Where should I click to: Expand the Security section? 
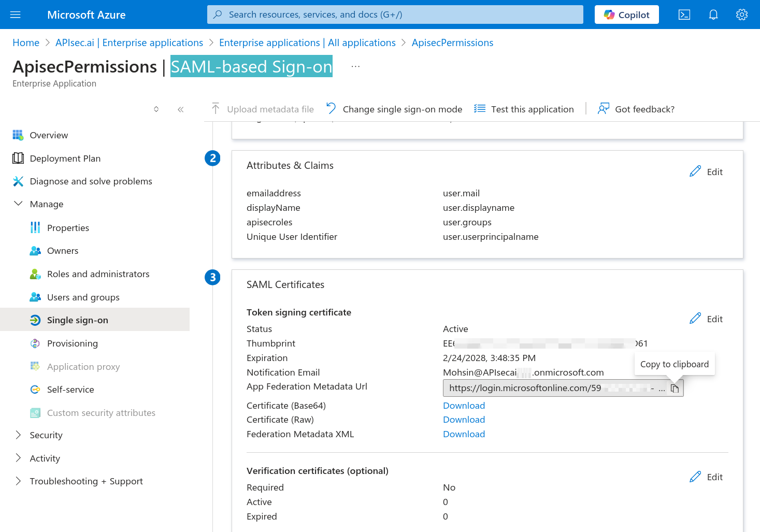tap(19, 435)
